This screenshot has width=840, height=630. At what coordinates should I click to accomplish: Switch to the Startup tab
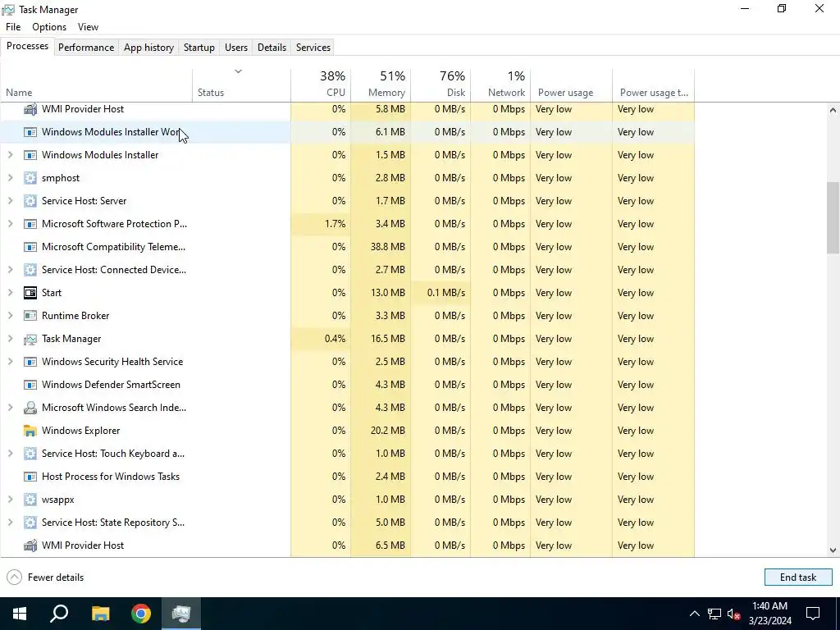pyautogui.click(x=199, y=47)
